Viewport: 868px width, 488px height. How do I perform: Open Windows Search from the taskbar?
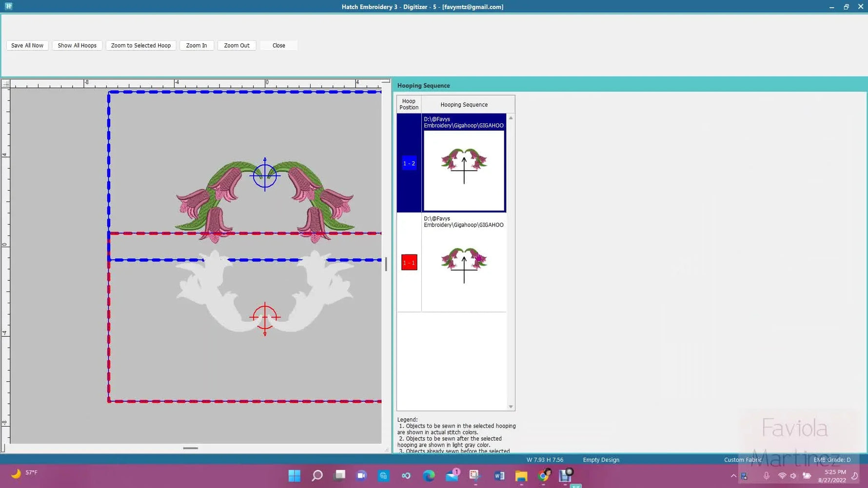pos(316,476)
